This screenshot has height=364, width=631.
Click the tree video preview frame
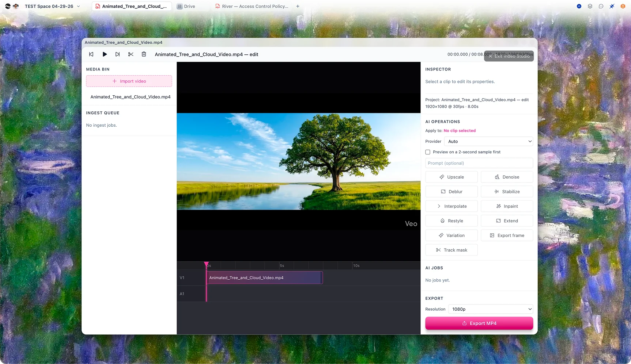pos(299,161)
